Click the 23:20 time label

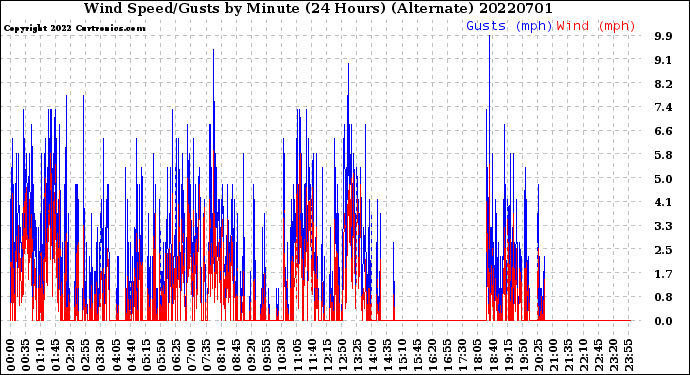click(x=613, y=355)
